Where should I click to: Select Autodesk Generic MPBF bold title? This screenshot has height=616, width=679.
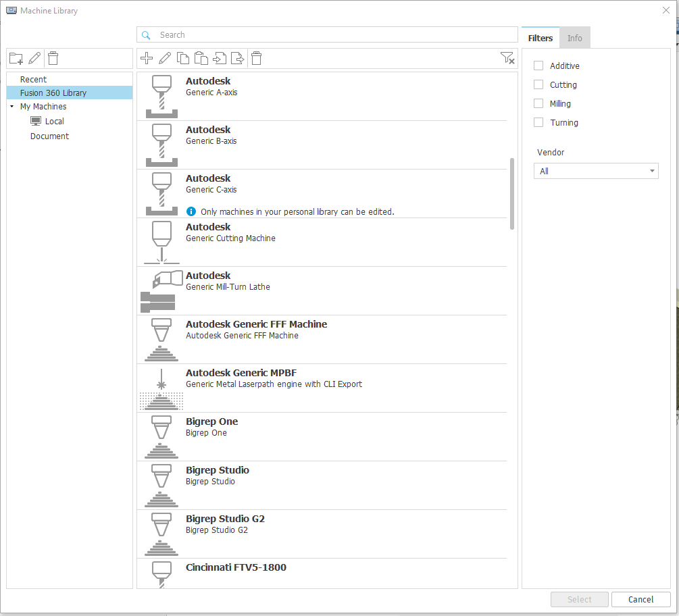coord(241,373)
